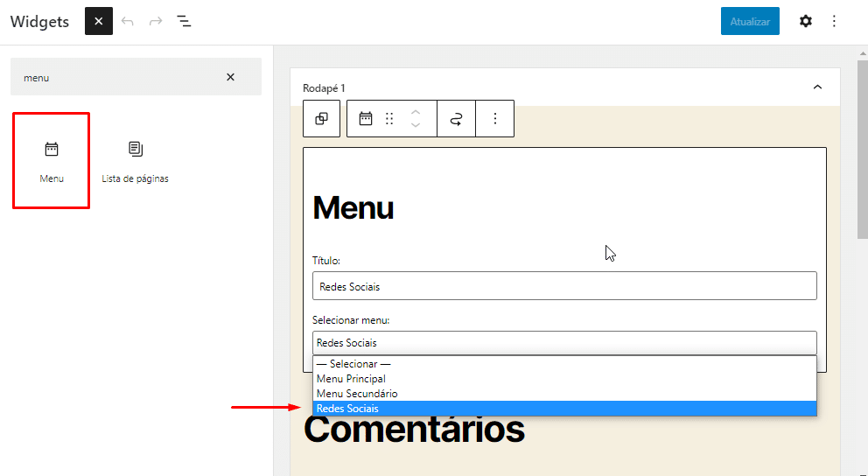Open the top bar options menu
868x476 pixels.
click(834, 21)
